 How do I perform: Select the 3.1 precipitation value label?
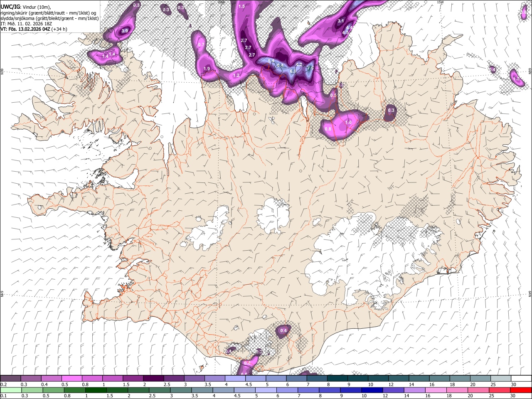coord(341,21)
